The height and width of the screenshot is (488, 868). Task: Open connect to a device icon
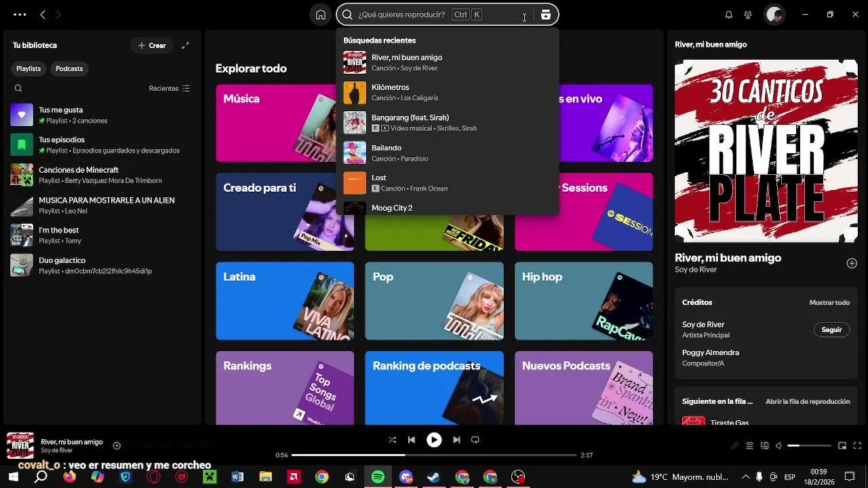click(765, 446)
